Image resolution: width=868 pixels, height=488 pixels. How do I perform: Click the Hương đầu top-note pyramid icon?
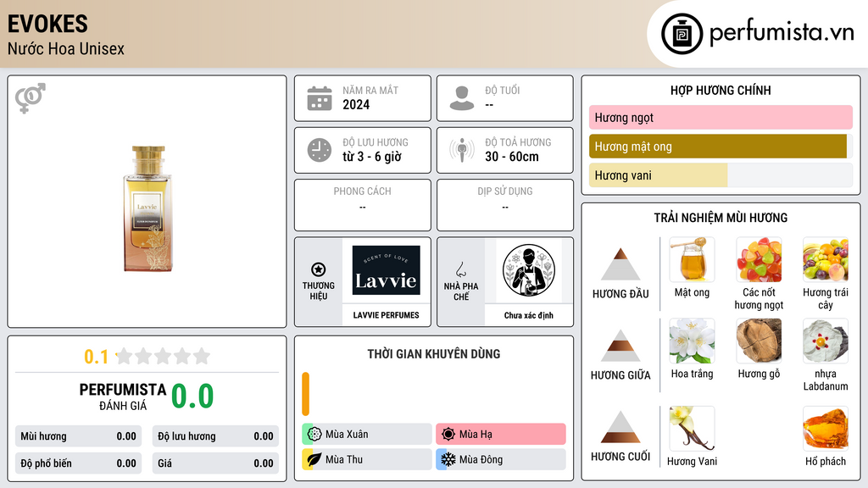(620, 264)
